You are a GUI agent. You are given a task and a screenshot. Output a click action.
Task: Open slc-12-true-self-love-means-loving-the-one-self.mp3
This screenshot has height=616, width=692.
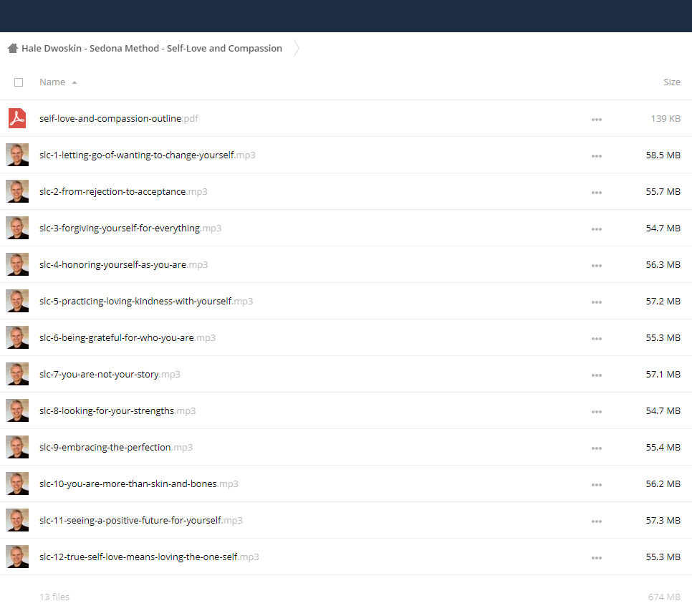(149, 558)
